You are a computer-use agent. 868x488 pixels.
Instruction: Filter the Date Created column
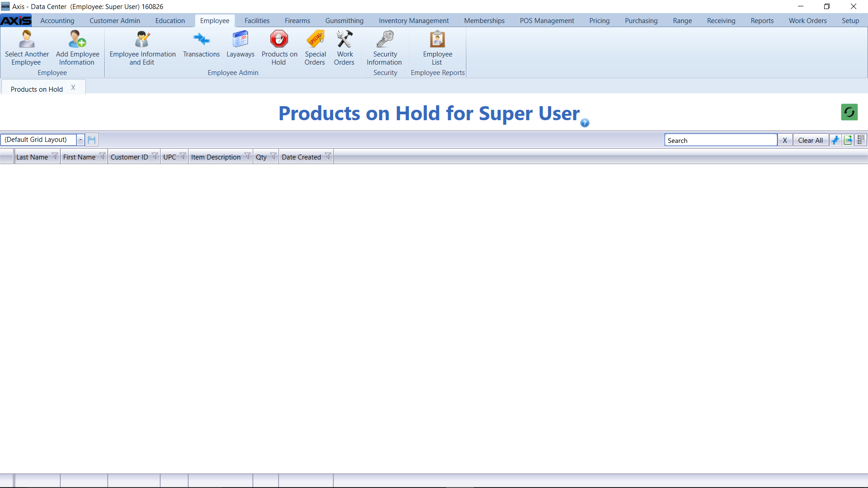[328, 156]
